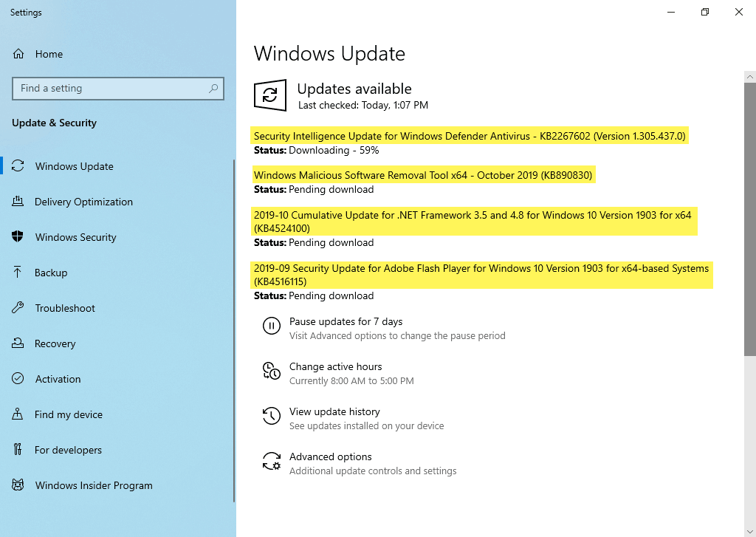Viewport: 756px width, 537px height.
Task: Click the 'Updates available' heading
Action: click(x=354, y=89)
